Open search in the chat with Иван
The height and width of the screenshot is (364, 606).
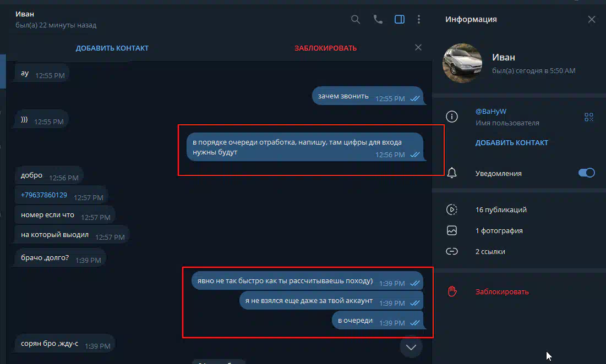356,19
